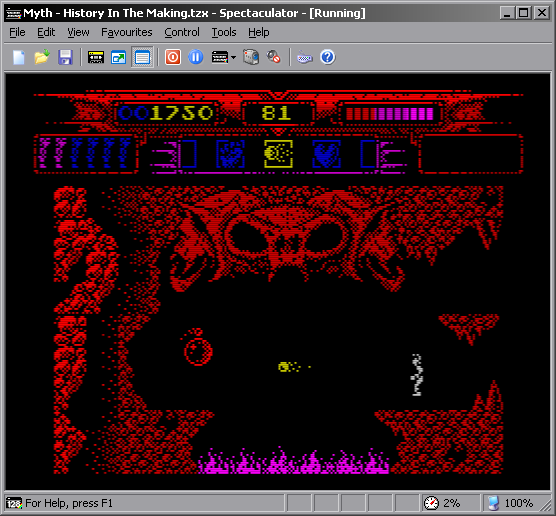The width and height of the screenshot is (556, 516).
Task: Open a file with the folder icon
Action: pos(42,57)
